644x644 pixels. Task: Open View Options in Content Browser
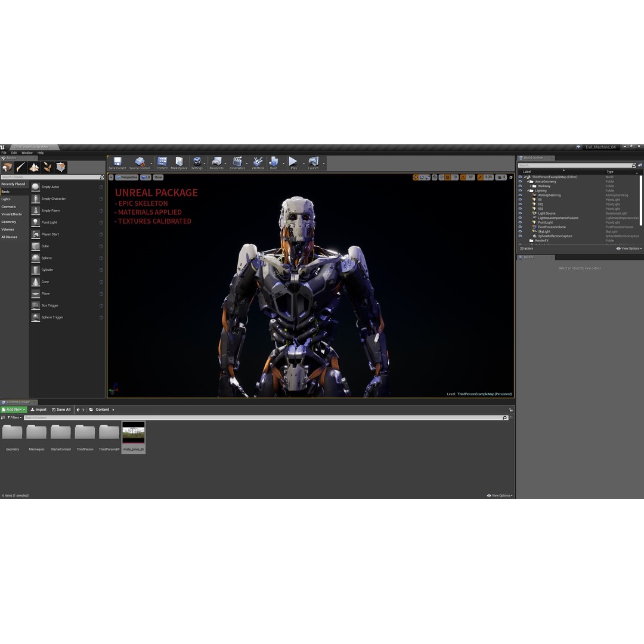point(500,496)
